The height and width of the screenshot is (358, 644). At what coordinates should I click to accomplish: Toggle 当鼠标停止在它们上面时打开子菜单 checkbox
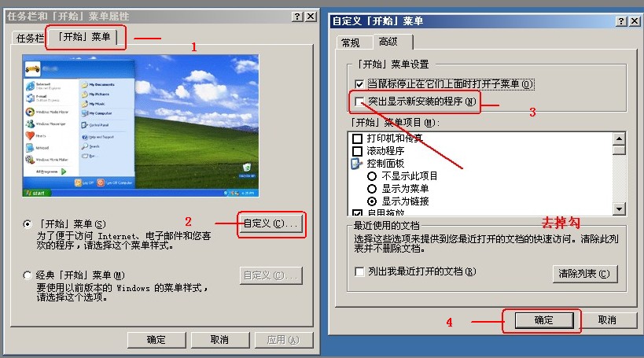tap(359, 84)
